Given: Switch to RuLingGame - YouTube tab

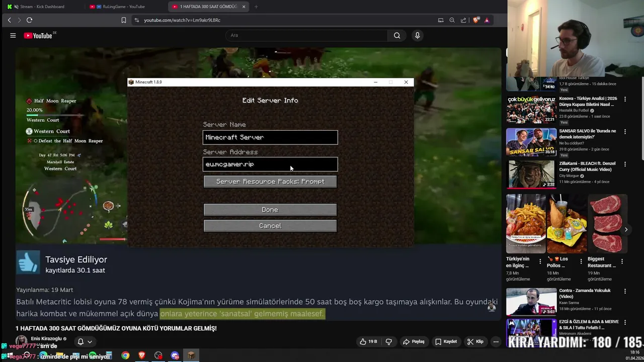Looking at the screenshot, I should click(x=124, y=7).
